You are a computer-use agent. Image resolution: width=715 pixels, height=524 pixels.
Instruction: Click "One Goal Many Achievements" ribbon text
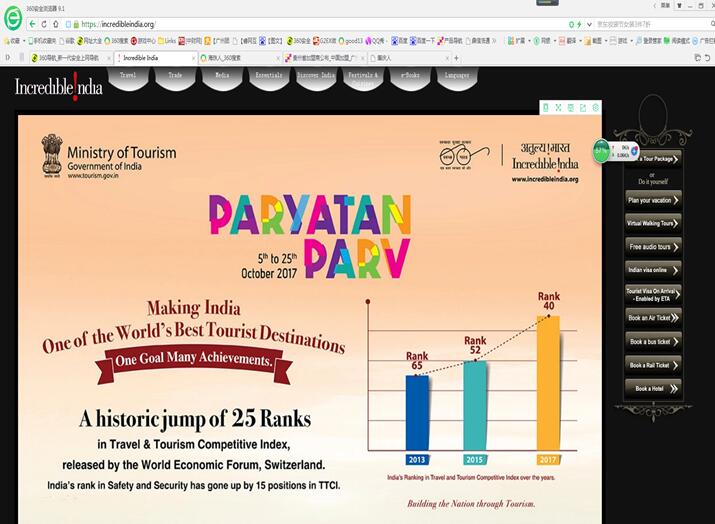[194, 359]
